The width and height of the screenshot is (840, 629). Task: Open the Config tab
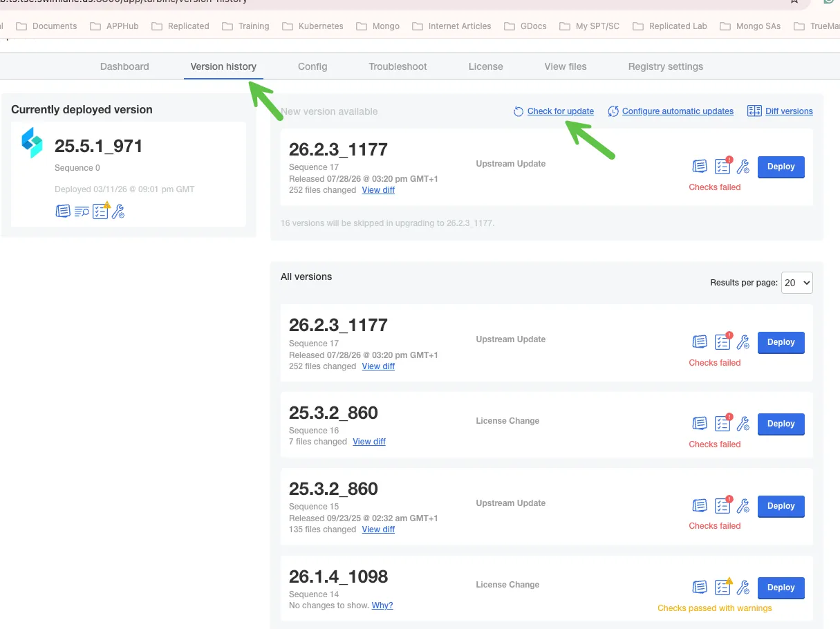(312, 66)
